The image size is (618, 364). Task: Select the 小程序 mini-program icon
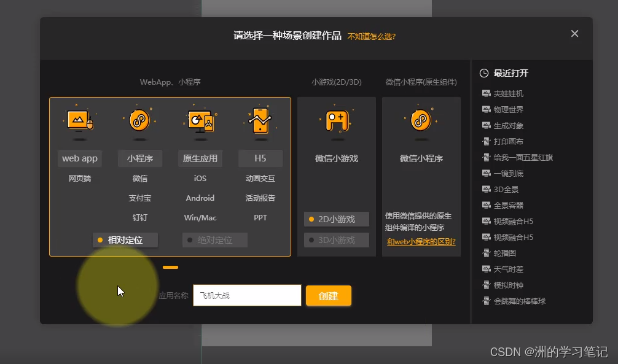coord(139,121)
